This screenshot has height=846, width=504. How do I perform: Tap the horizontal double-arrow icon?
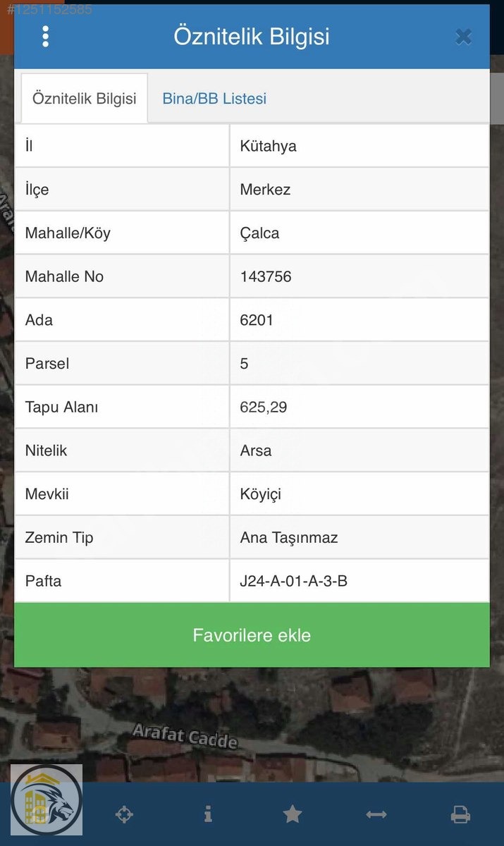pos(376,815)
